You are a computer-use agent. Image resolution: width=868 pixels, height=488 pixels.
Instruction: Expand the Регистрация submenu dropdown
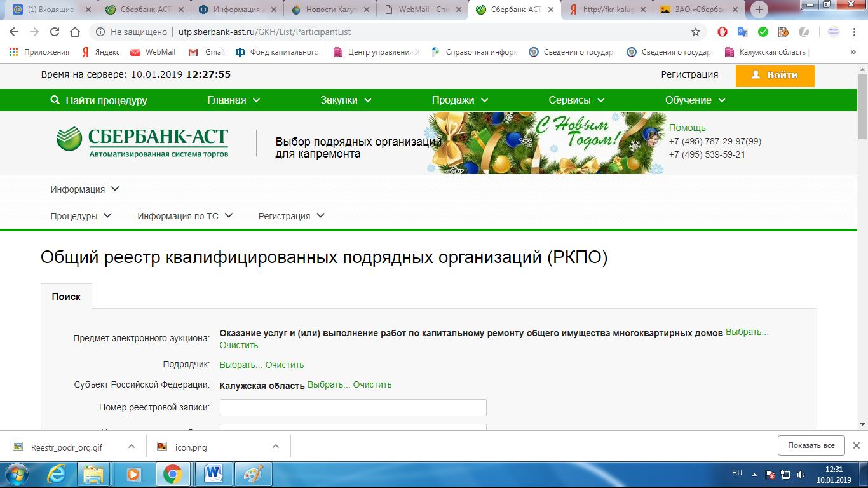click(x=292, y=216)
